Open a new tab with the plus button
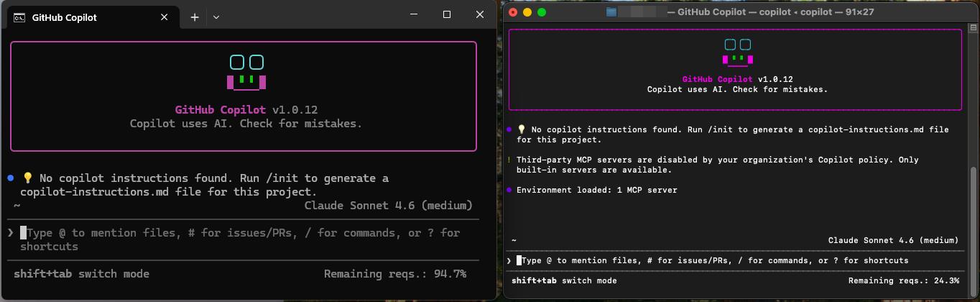Screen dimensions: 980x302 [x=195, y=17]
